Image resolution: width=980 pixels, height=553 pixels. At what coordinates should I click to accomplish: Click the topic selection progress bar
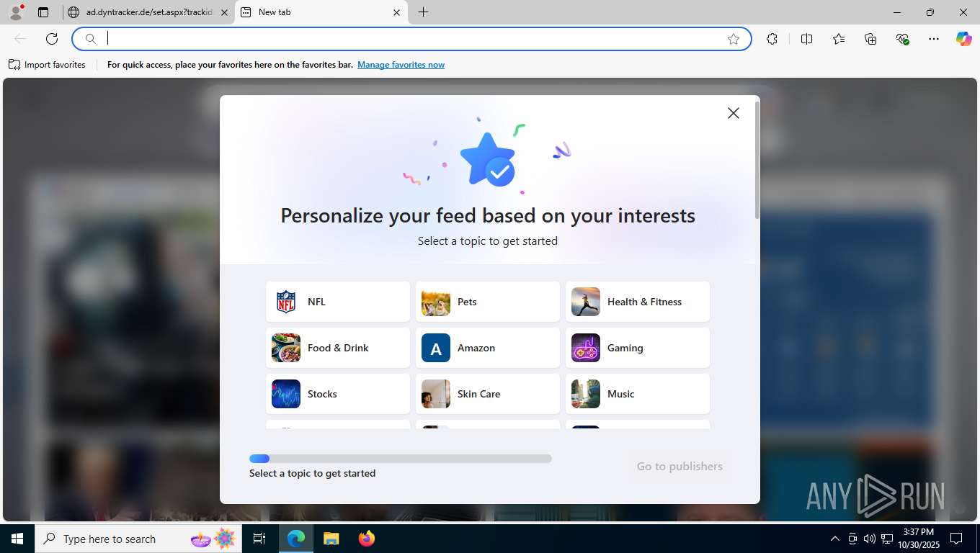click(x=401, y=459)
